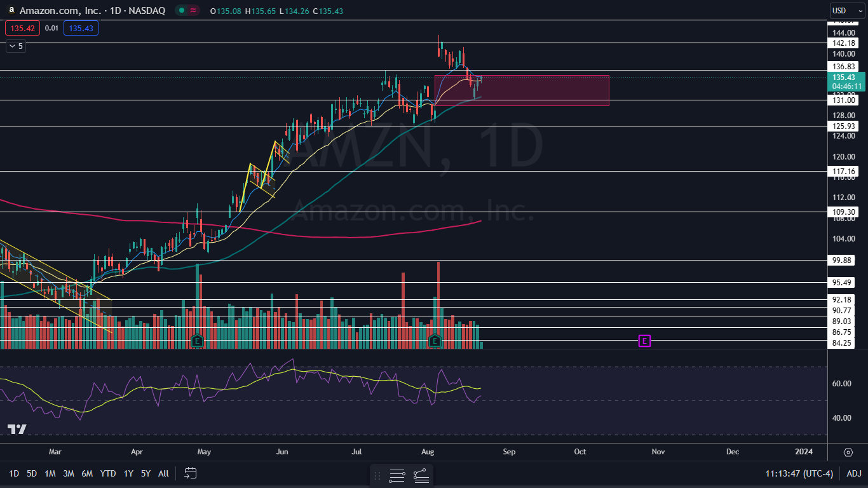Image resolution: width=868 pixels, height=488 pixels.
Task: Click the red sell price 135.42 button
Action: click(x=23, y=28)
